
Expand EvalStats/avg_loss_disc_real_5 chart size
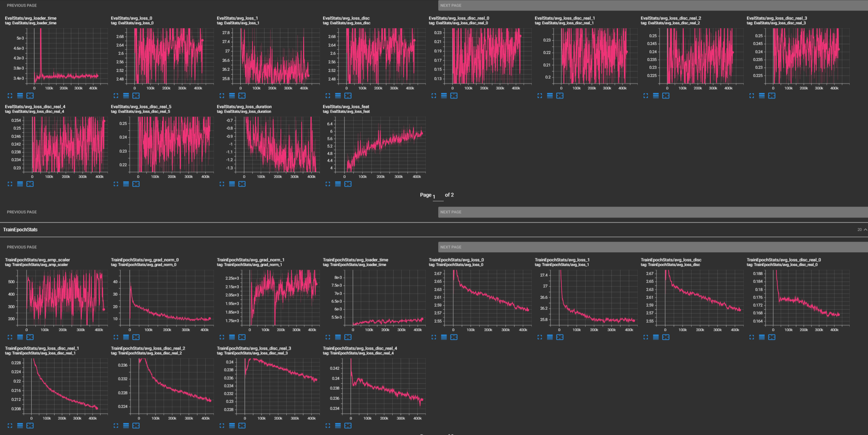pos(116,184)
